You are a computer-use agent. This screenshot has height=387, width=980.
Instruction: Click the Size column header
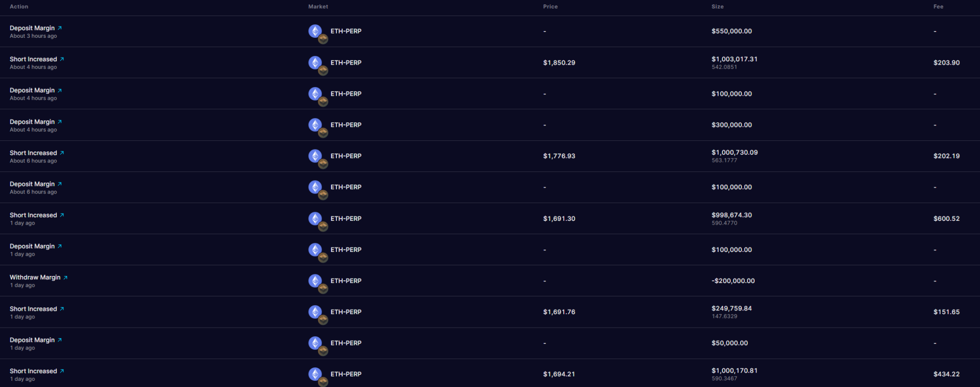(717, 7)
